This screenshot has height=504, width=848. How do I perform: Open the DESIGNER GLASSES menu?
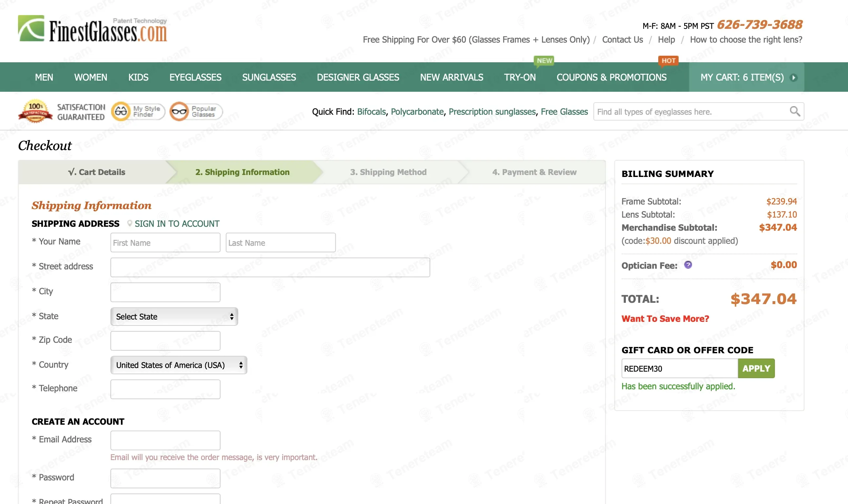pos(358,77)
